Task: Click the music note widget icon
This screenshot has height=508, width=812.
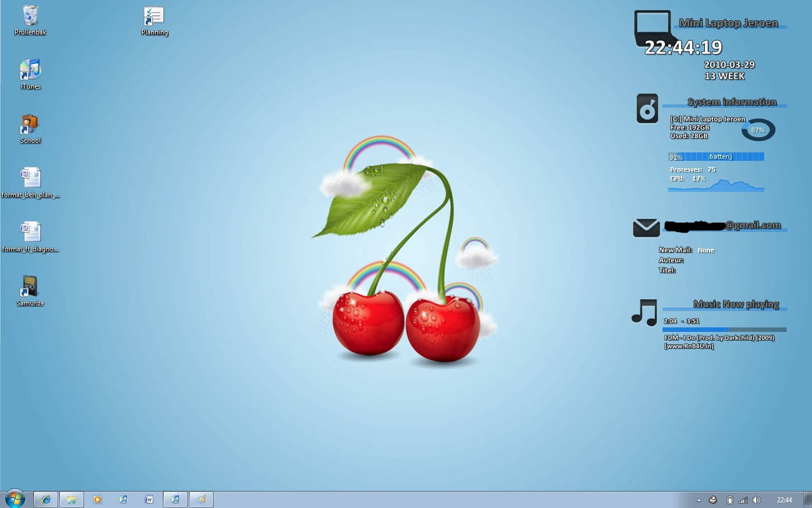Action: pos(644,313)
